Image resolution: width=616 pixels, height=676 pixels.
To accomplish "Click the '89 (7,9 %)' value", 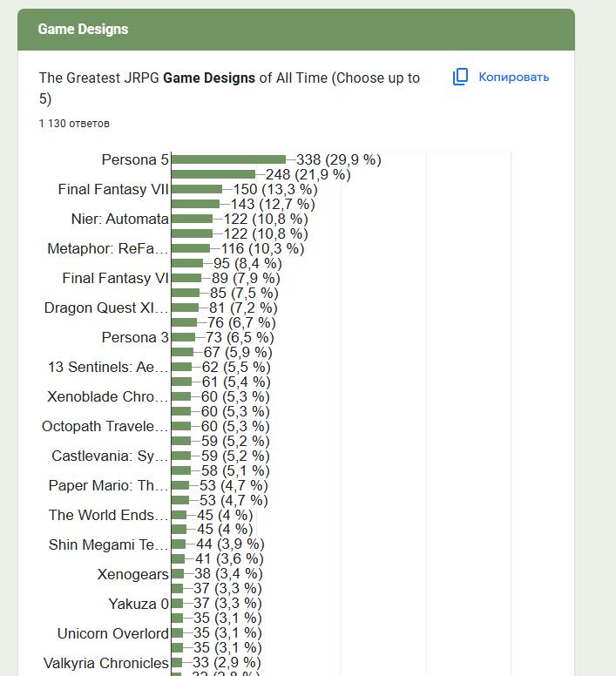I will coord(246,278).
